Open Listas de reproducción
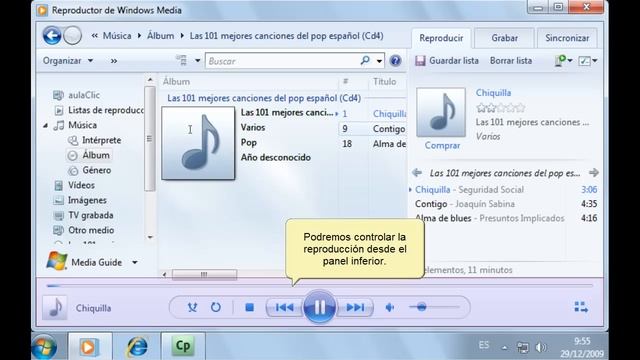The height and width of the screenshot is (360, 640). [105, 110]
